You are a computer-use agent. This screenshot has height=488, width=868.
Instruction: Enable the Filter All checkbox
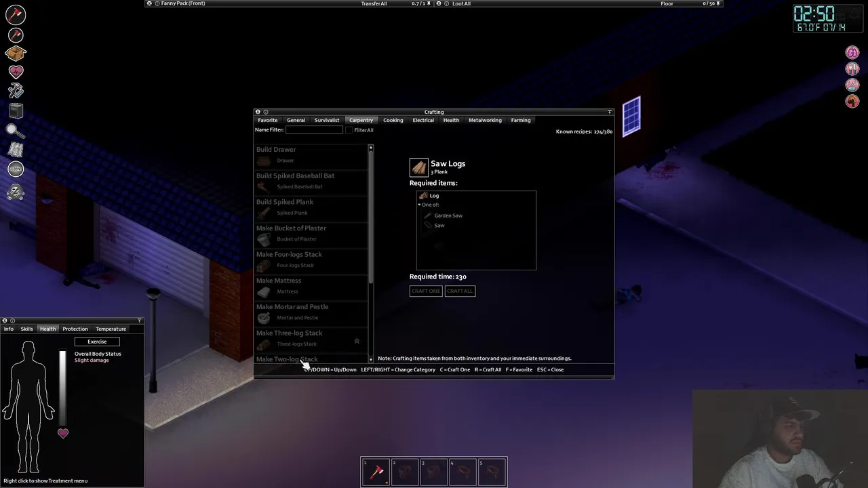tap(349, 130)
